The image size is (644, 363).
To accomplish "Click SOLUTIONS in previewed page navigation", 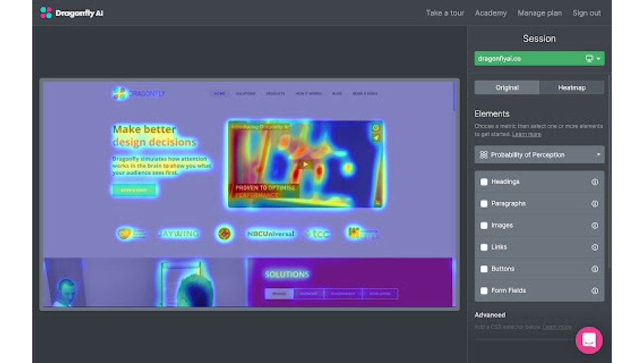I will [245, 93].
